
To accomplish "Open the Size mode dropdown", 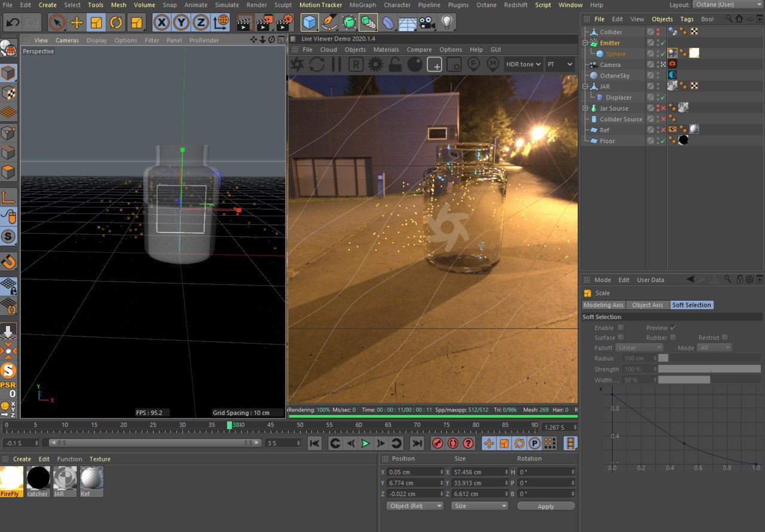I will tap(480, 506).
